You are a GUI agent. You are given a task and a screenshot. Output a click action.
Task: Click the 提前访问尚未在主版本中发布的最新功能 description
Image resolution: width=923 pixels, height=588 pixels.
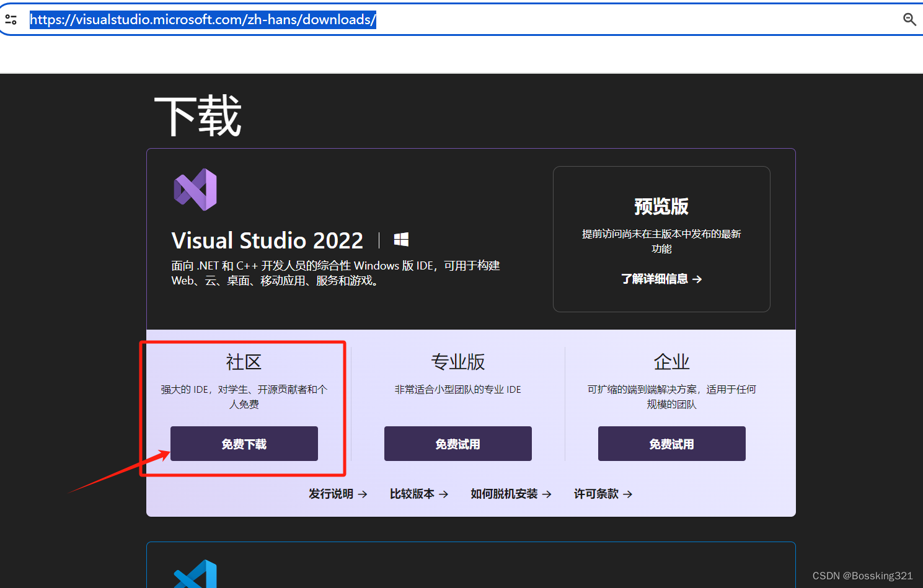[661, 241]
